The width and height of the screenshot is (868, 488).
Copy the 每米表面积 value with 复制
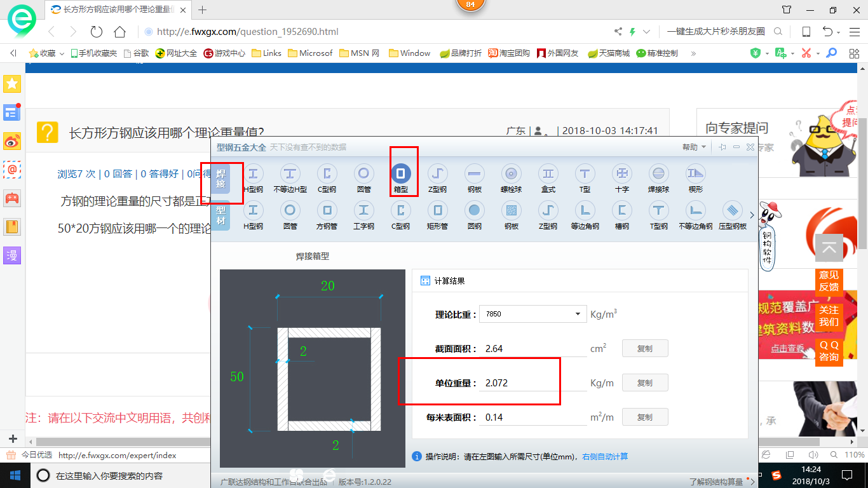coord(645,417)
